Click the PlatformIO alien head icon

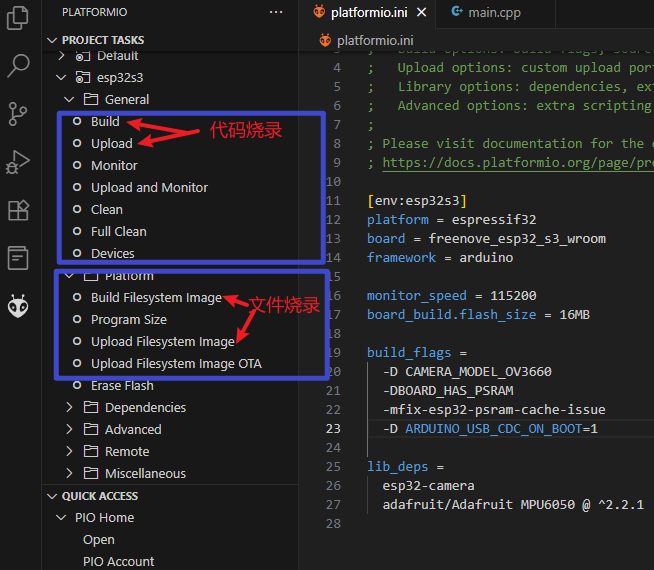[18, 306]
